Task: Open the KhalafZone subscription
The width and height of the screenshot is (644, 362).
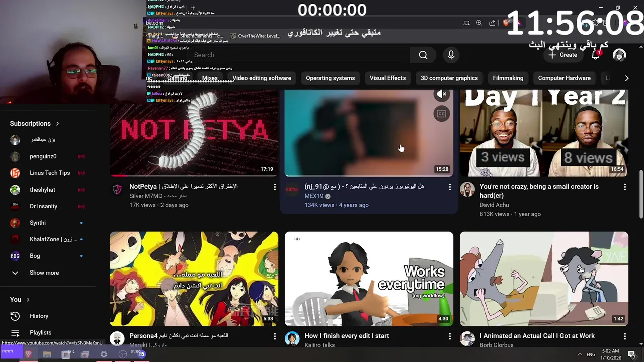Action: click(48, 239)
